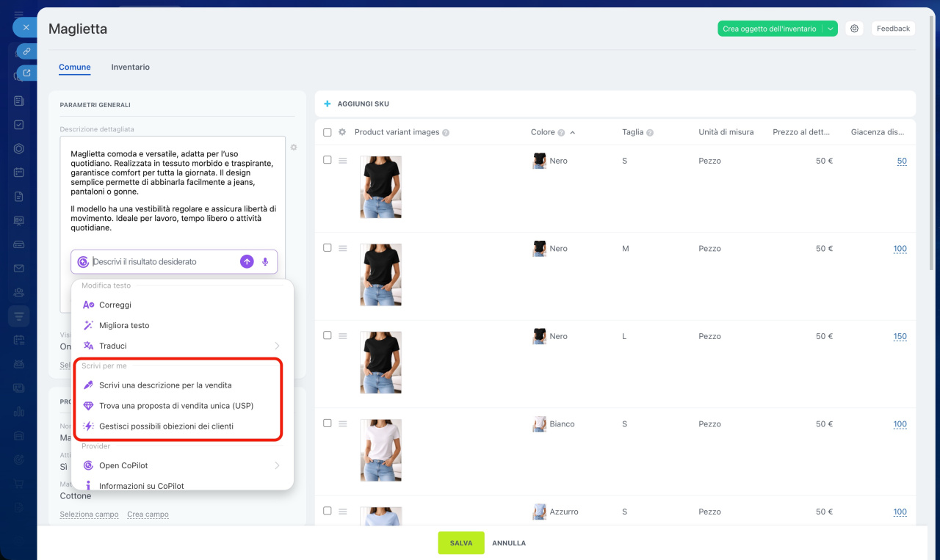The height and width of the screenshot is (560, 940).
Task: Click the microphone icon in CoPilot prompt
Action: pyautogui.click(x=265, y=262)
